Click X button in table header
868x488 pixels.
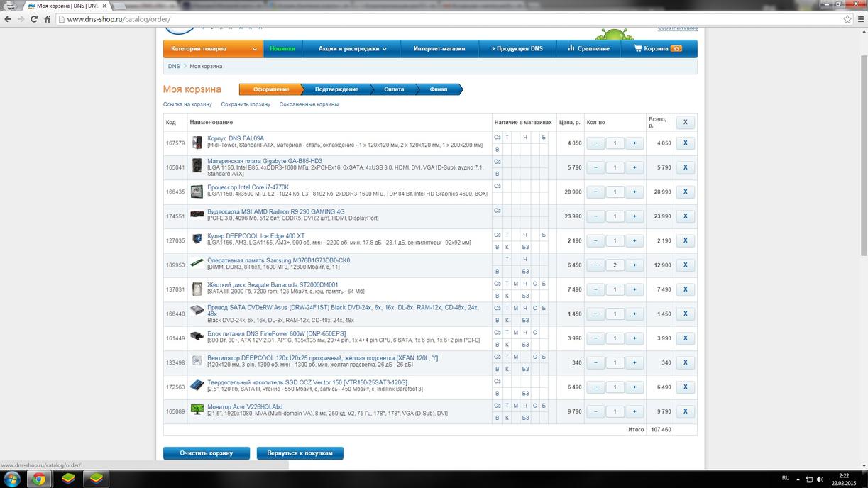[685, 123]
